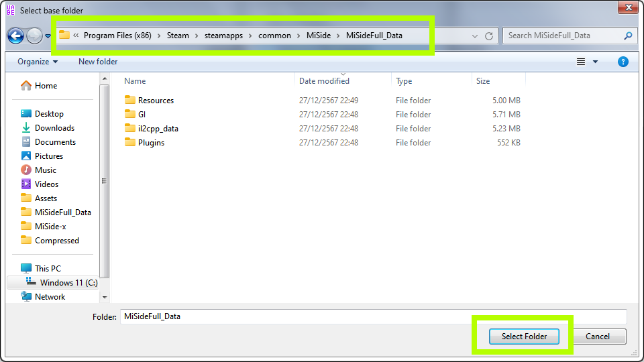This screenshot has height=362, width=644.
Task: Refresh the folder view
Action: pos(489,36)
